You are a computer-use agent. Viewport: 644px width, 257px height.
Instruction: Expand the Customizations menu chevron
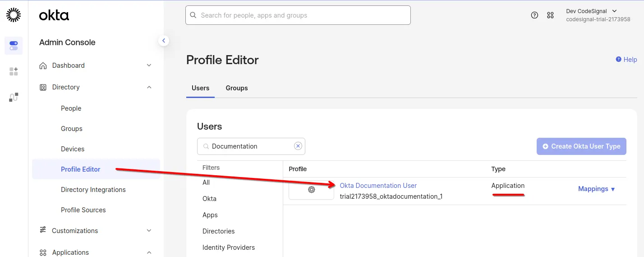(x=149, y=230)
